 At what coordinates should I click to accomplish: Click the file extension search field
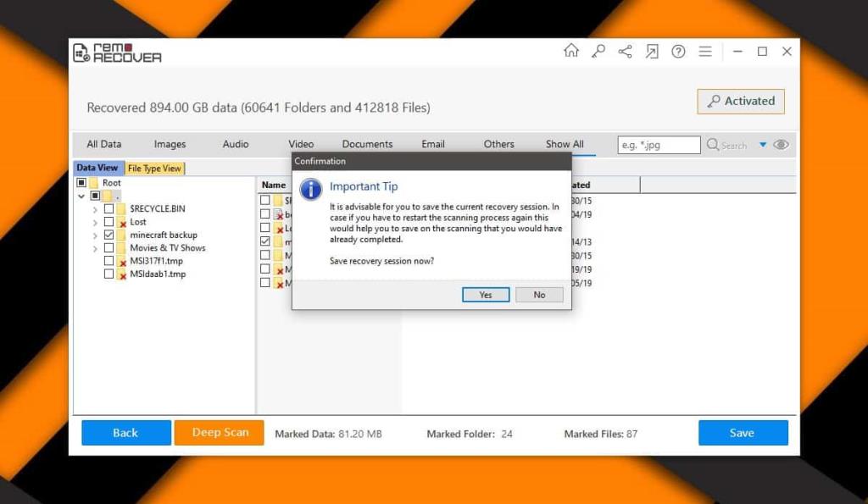(659, 145)
